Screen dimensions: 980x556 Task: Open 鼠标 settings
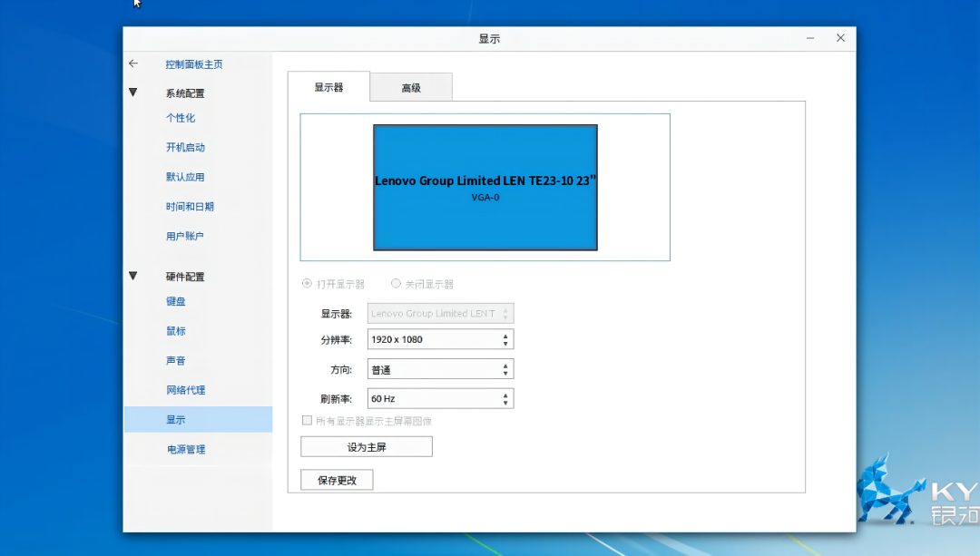176,331
